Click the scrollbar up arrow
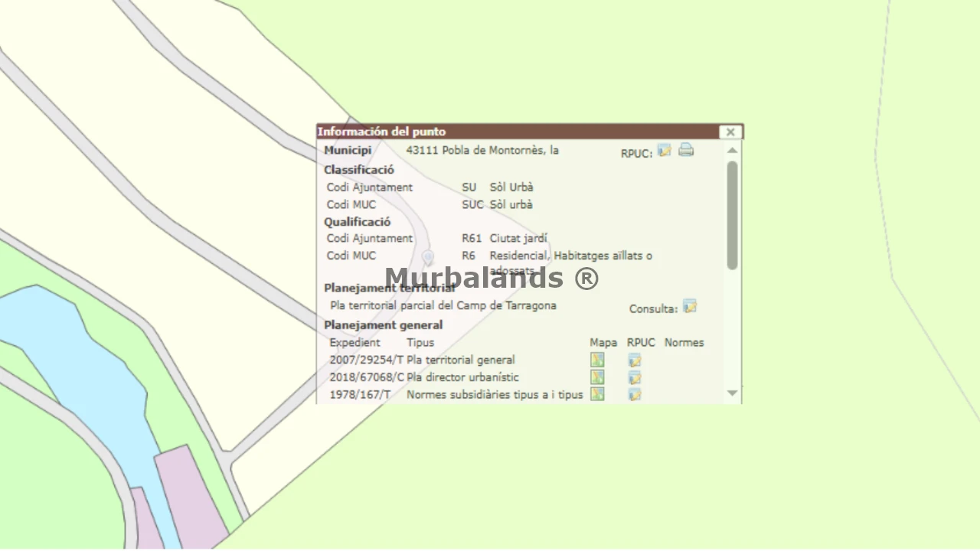Screen dimensions: 980x551 pos(732,150)
